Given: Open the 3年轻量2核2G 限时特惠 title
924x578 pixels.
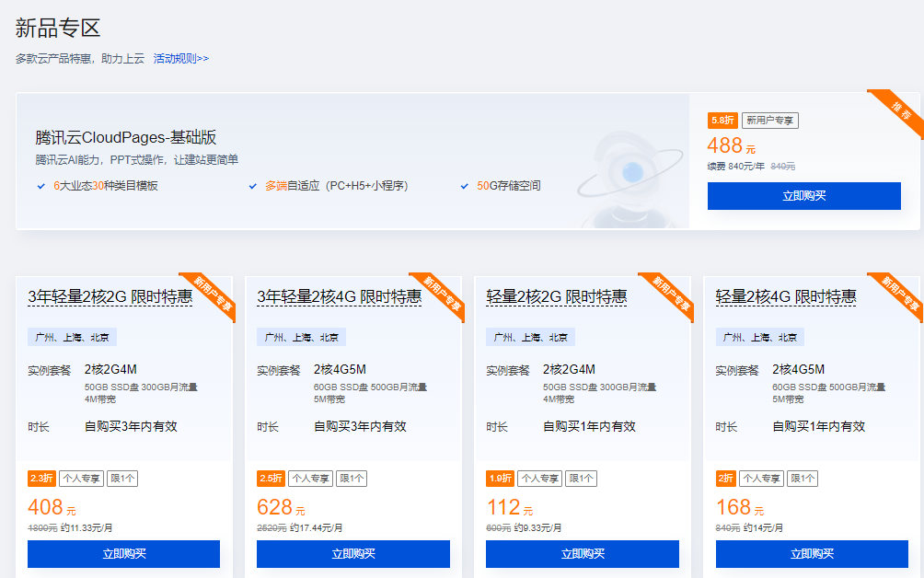Looking at the screenshot, I should point(110,297).
